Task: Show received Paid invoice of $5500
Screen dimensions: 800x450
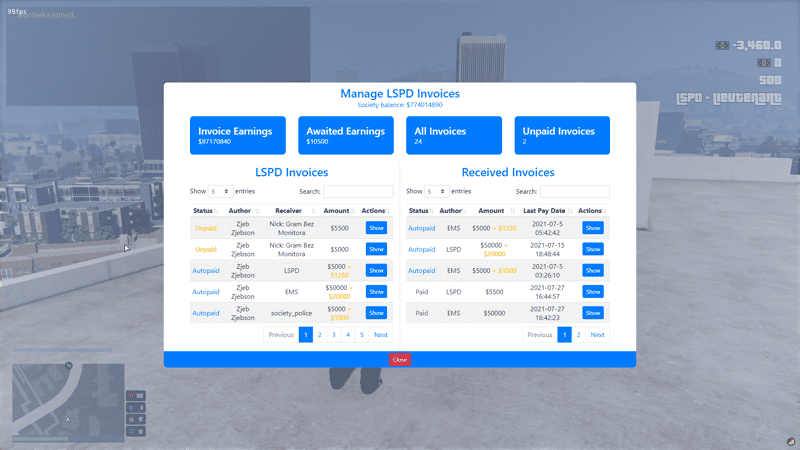Action: (x=593, y=291)
